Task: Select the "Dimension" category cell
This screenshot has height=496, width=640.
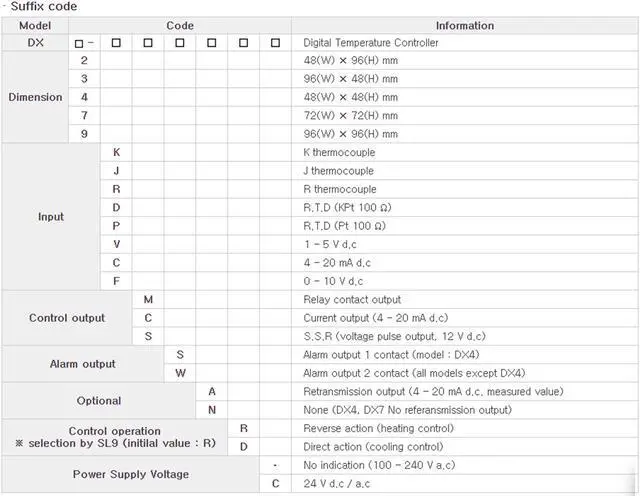Action: point(35,98)
